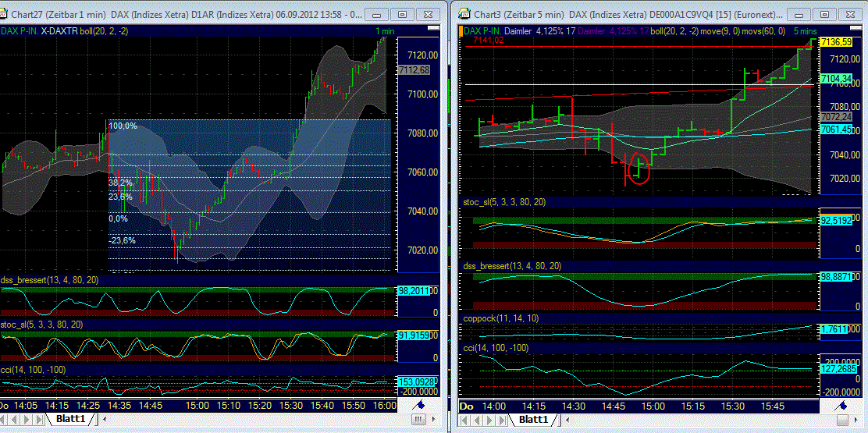Go to previous sheet in Chart27

click(14, 420)
